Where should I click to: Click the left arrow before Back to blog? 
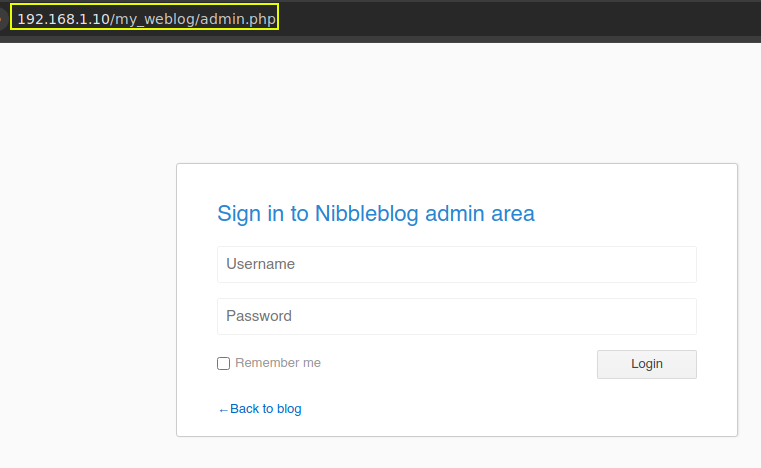pyautogui.click(x=223, y=409)
